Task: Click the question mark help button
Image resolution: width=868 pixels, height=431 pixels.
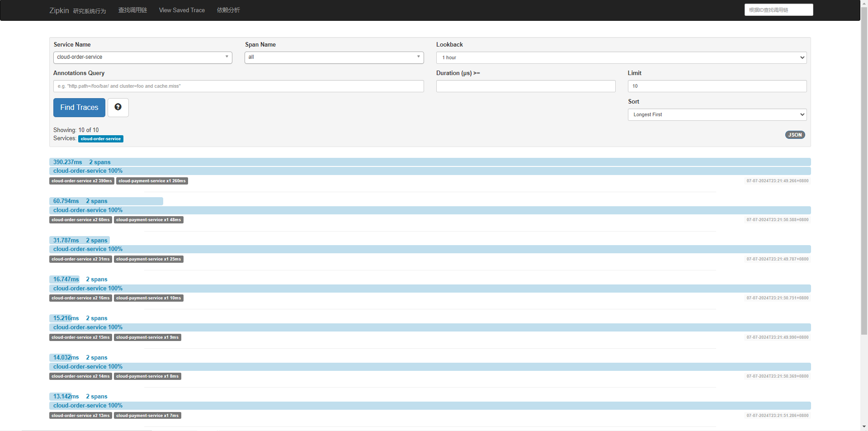Action: tap(118, 108)
